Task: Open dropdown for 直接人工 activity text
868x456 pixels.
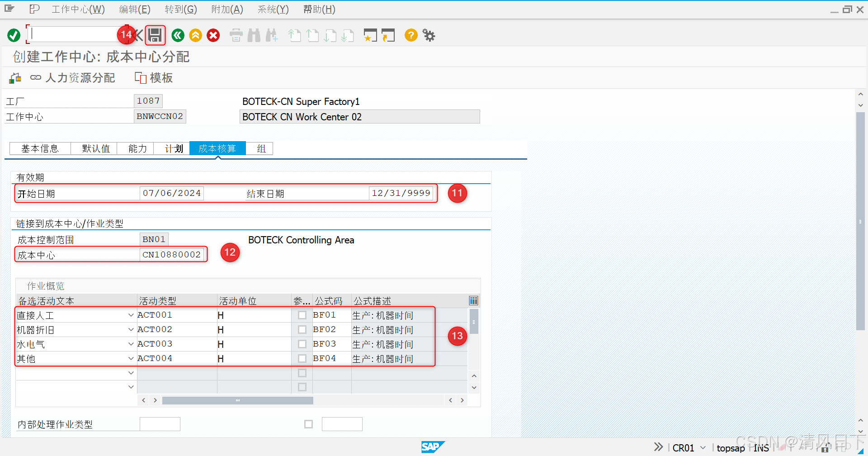Action: pos(131,315)
